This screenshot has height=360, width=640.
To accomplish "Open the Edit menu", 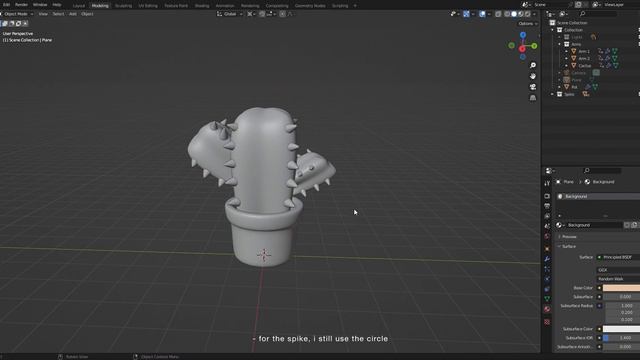I will tap(7, 4).
